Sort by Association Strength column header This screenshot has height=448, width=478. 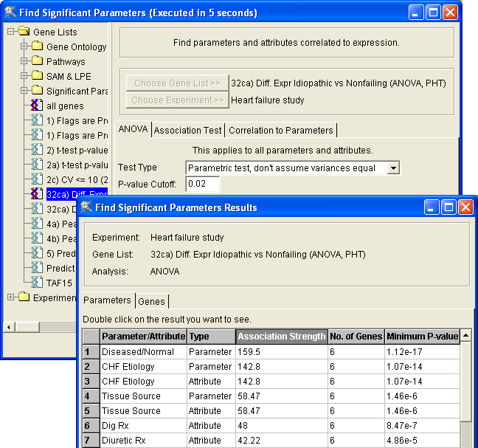280,337
